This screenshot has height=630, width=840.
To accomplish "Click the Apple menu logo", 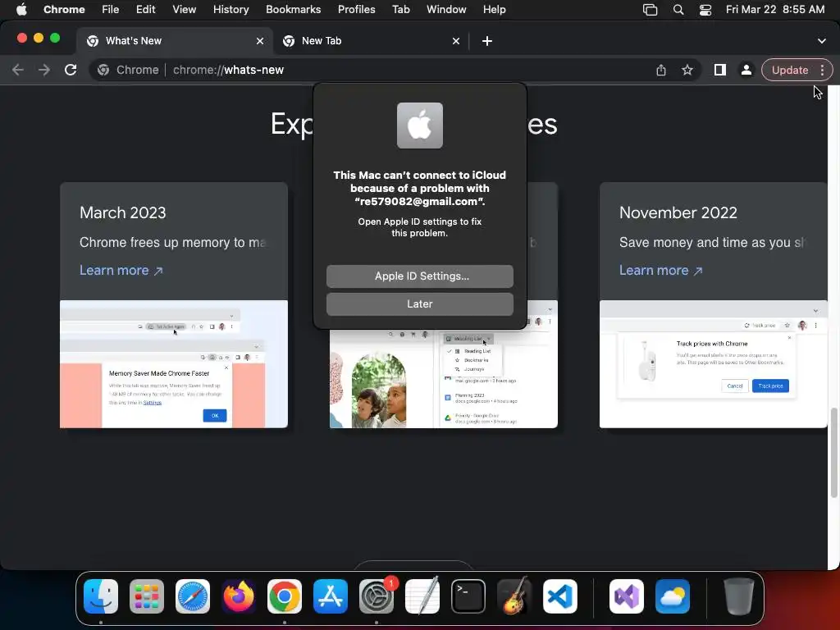I will (x=21, y=10).
